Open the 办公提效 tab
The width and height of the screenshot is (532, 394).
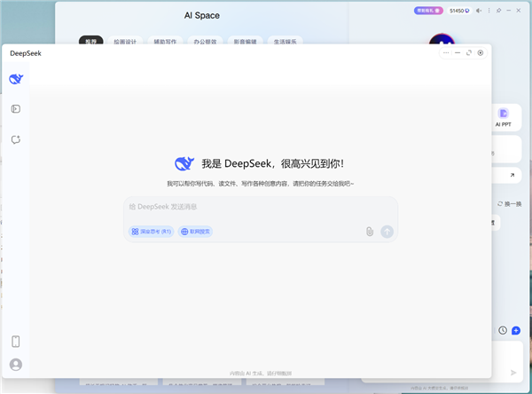pyautogui.click(x=204, y=42)
